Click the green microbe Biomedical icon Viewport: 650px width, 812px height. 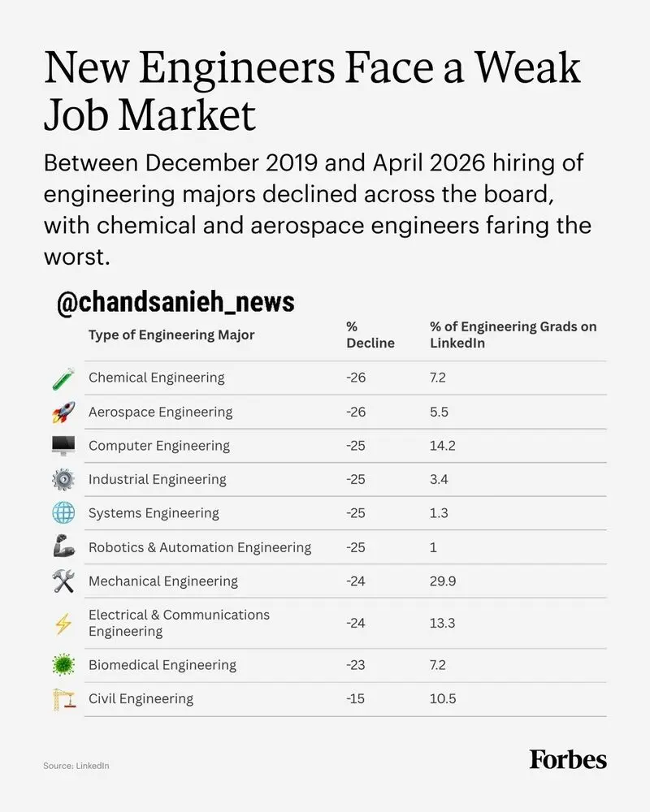pos(63,665)
